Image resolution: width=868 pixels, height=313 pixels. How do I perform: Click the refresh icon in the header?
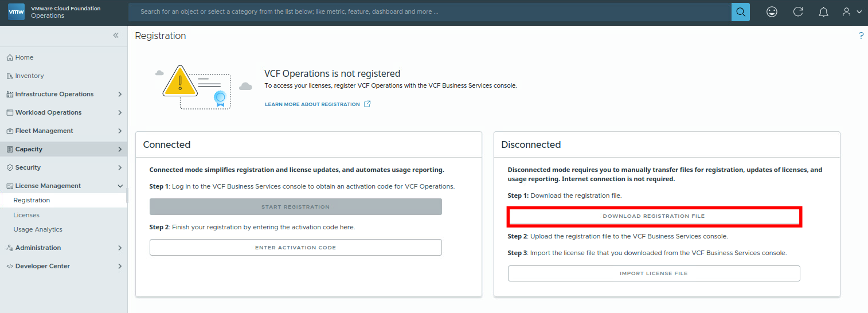pyautogui.click(x=798, y=11)
